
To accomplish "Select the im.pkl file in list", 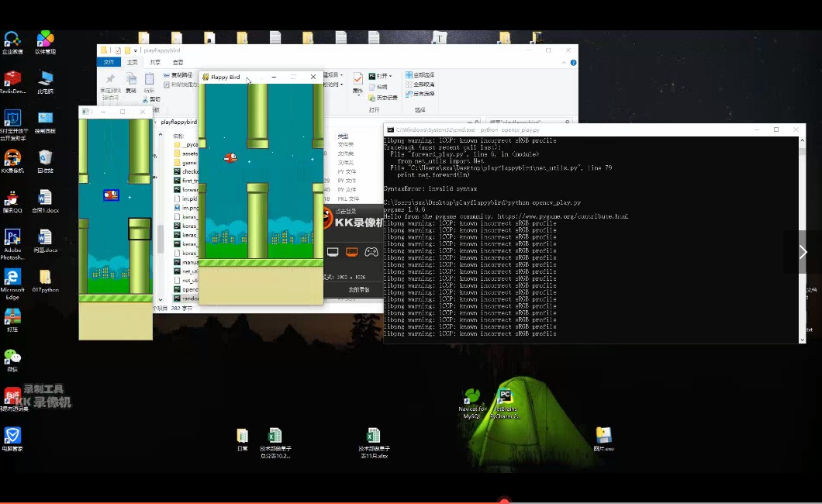I will [x=185, y=198].
